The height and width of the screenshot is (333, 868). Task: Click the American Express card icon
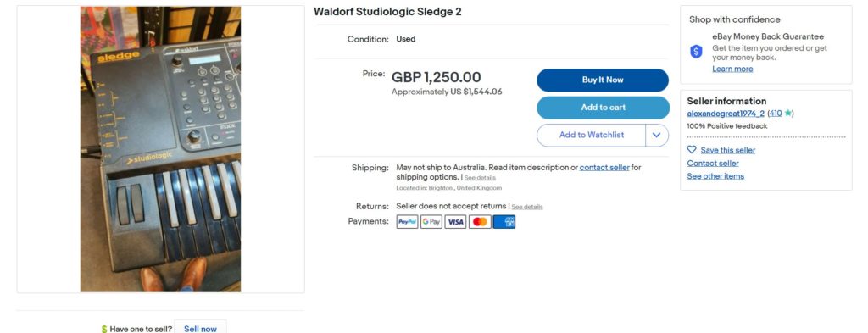[x=504, y=222]
